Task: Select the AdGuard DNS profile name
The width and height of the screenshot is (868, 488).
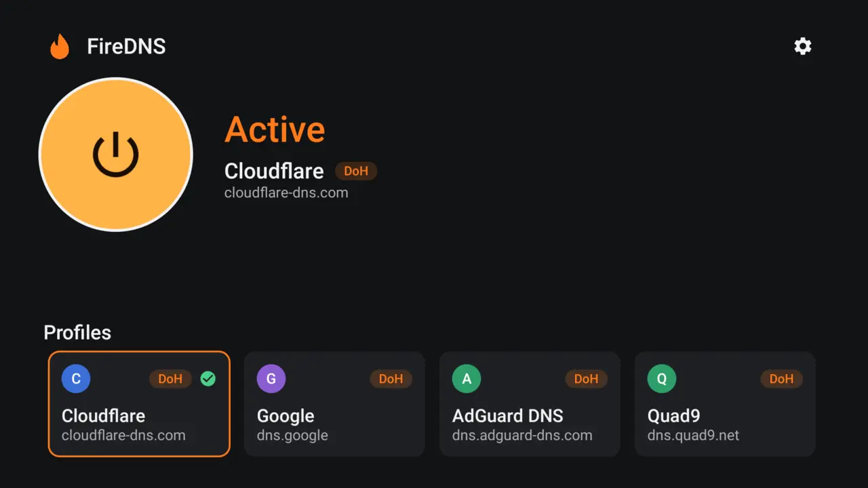Action: (x=508, y=415)
